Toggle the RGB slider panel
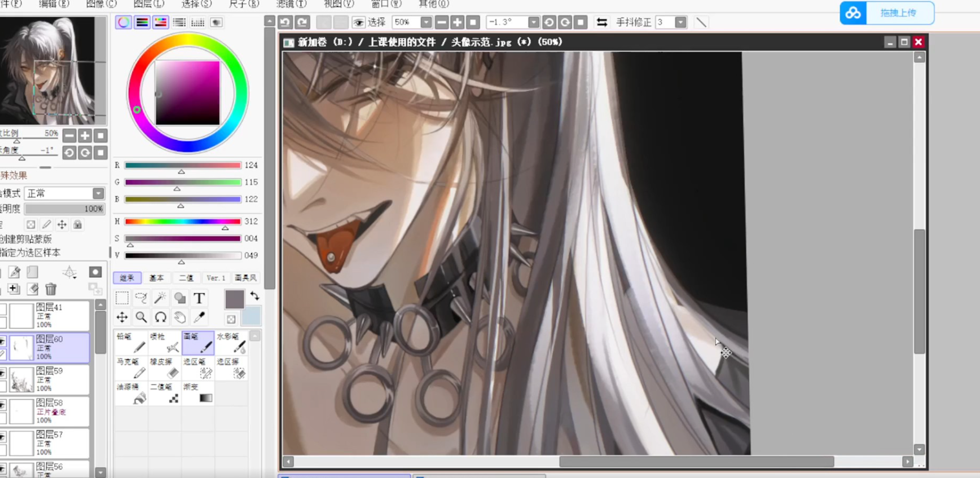The width and height of the screenshot is (980, 478). point(142,22)
